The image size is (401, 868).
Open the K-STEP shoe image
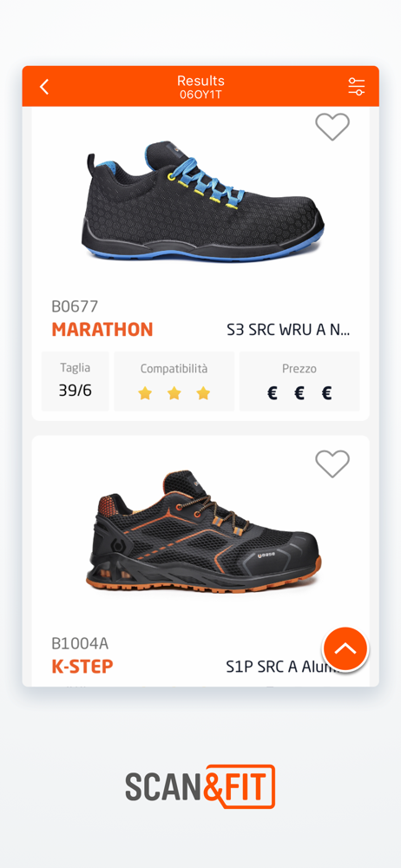(203, 533)
